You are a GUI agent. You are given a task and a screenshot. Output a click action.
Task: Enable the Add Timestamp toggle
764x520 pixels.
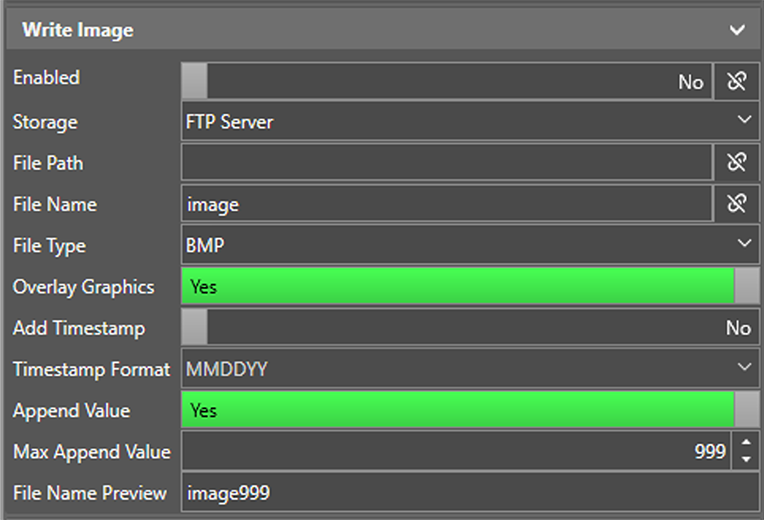(x=470, y=328)
